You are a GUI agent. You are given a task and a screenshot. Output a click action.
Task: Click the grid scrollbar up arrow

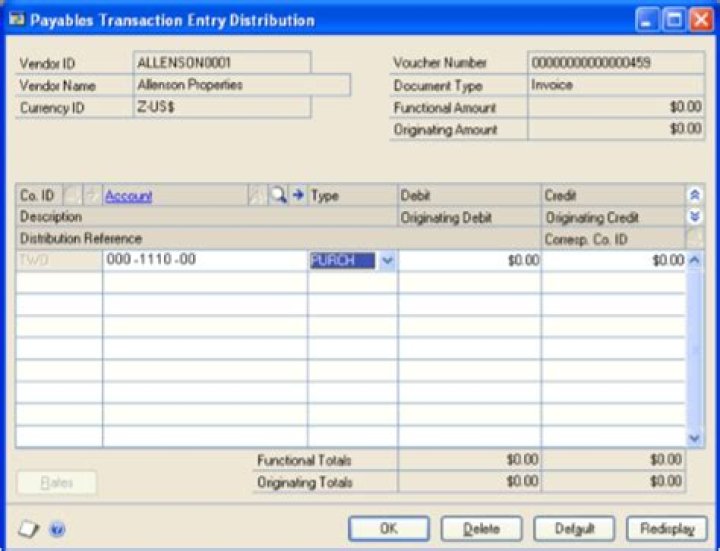[696, 260]
